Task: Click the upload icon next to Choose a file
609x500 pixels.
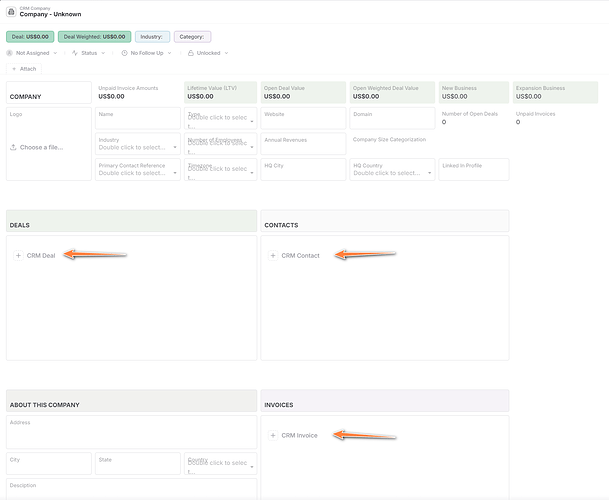Action: [x=13, y=147]
